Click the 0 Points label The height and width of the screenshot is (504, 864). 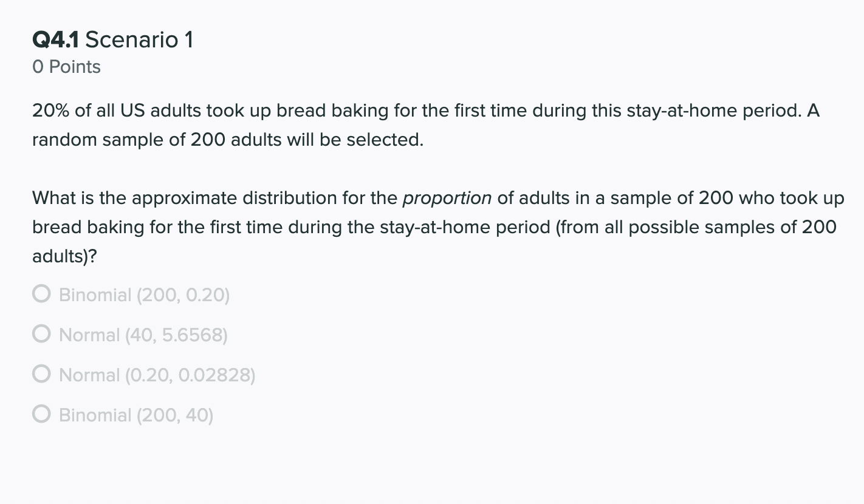[x=66, y=67]
